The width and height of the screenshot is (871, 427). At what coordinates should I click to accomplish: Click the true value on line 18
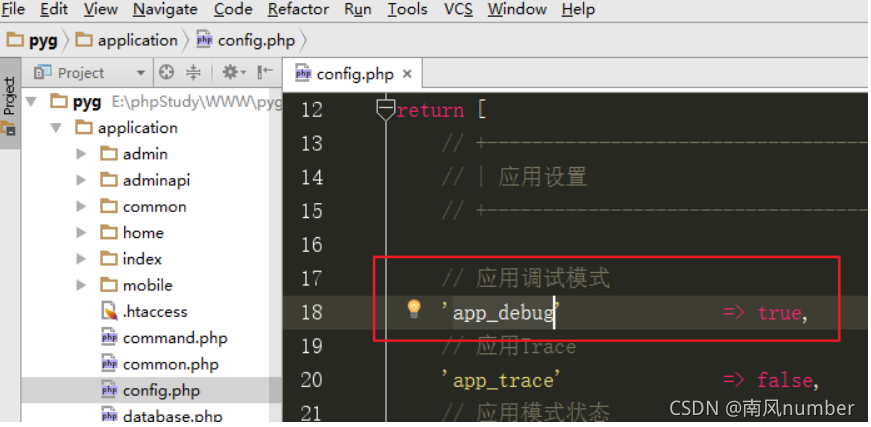pos(779,313)
